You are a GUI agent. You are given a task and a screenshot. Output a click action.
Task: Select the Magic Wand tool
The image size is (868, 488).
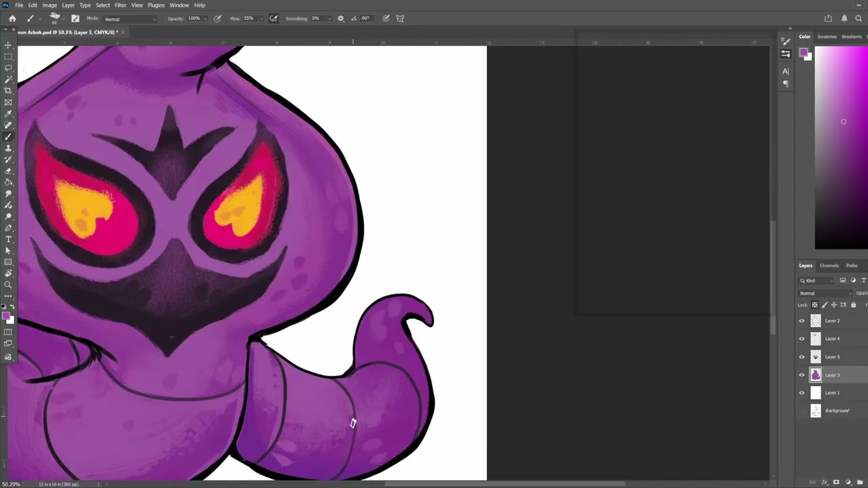coord(8,79)
